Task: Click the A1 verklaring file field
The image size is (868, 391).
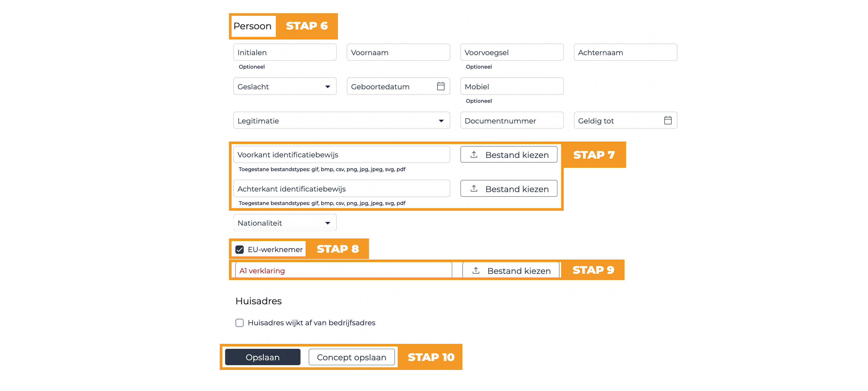Action: [x=343, y=270]
